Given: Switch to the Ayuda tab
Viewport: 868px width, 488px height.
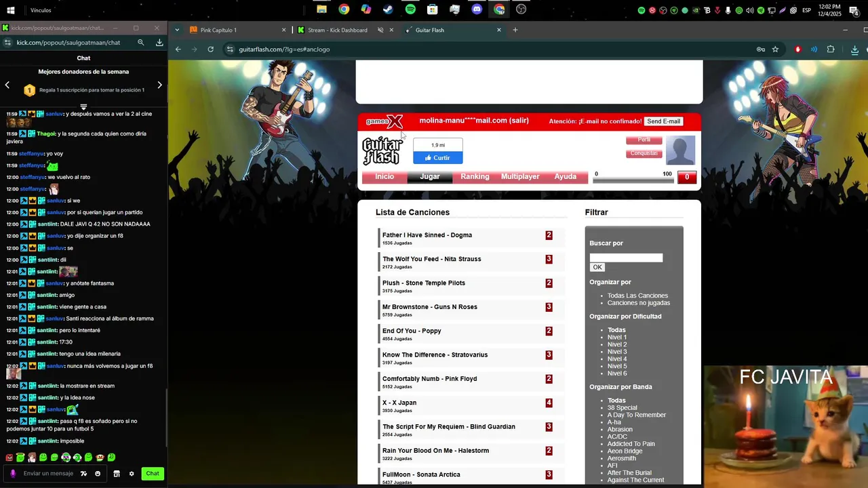Looking at the screenshot, I should click(566, 177).
